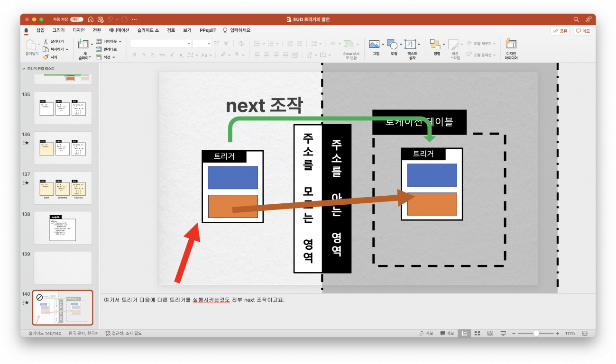The image size is (616, 364).
Task: Switch to the 애니메이션 tab
Action: [x=119, y=30]
